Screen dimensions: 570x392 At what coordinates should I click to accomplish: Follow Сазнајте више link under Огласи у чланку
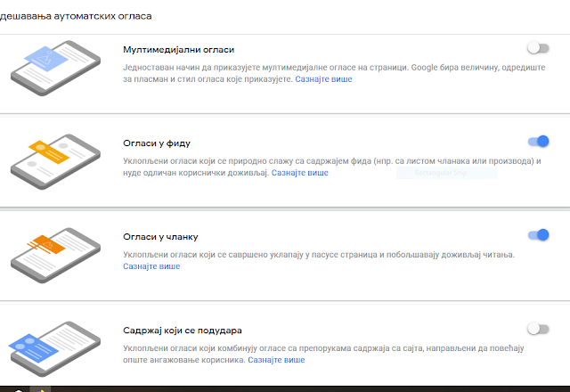pyautogui.click(x=151, y=266)
